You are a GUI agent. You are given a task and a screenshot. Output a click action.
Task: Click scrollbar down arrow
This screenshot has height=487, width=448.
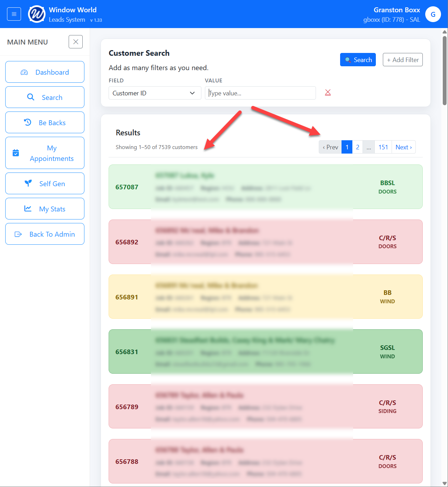pos(444,483)
